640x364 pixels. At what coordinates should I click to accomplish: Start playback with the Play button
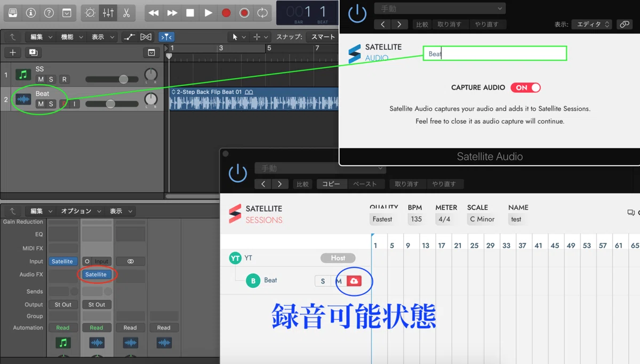coord(208,12)
